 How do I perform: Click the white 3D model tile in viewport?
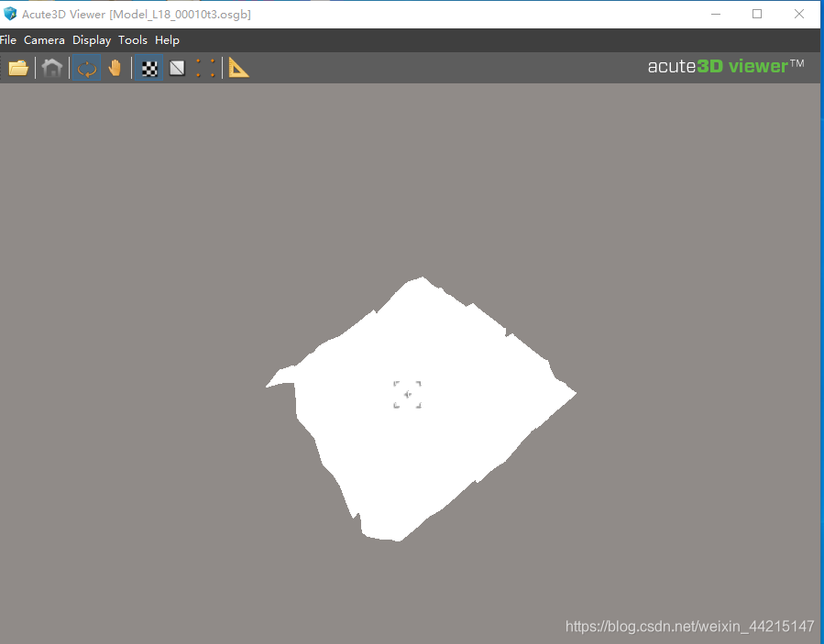point(421,409)
